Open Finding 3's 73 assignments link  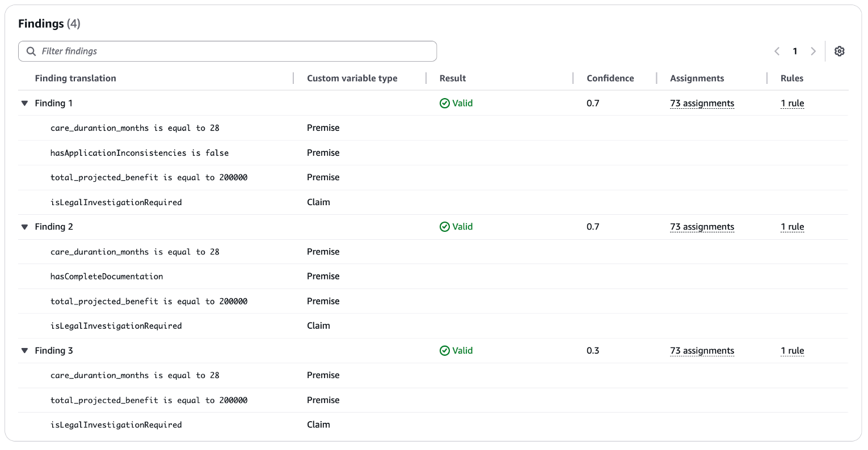click(702, 350)
